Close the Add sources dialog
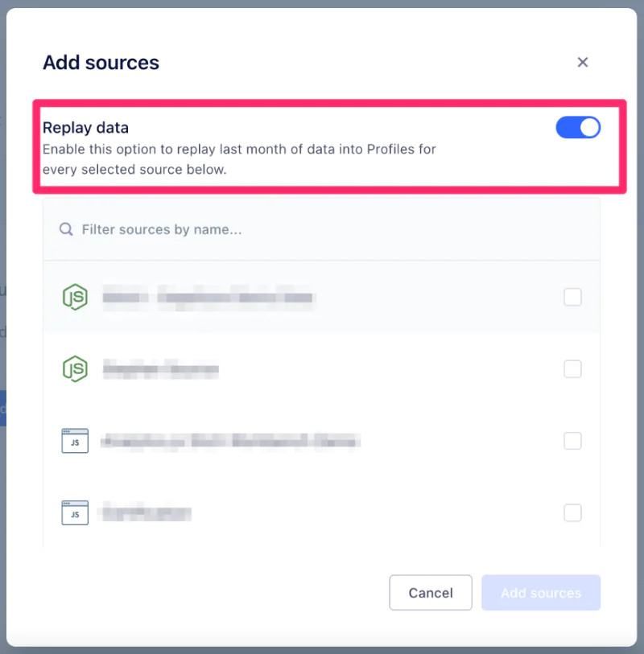 583,63
